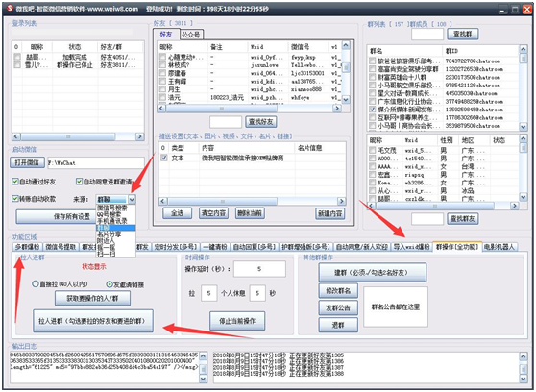Choose 附近人 from source dropdown

click(106, 241)
